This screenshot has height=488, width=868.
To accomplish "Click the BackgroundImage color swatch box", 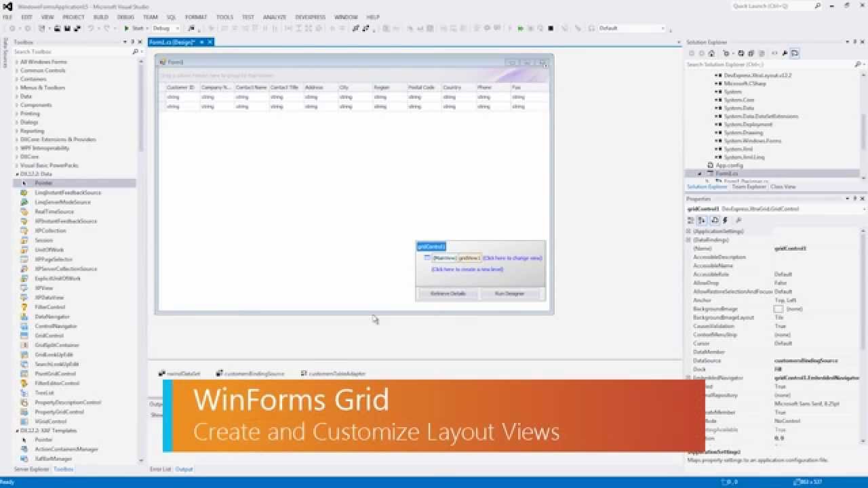I will click(x=778, y=309).
